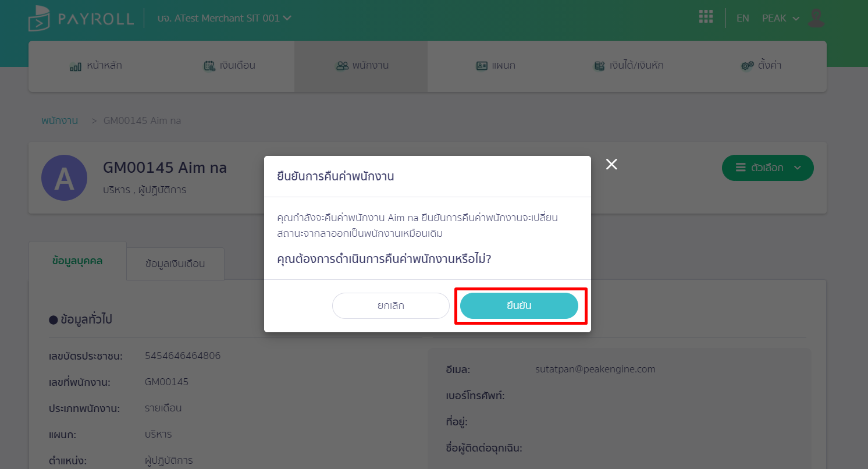Open the หน้าหลัก tab with chart icon
This screenshot has height=469, width=868.
tap(95, 66)
